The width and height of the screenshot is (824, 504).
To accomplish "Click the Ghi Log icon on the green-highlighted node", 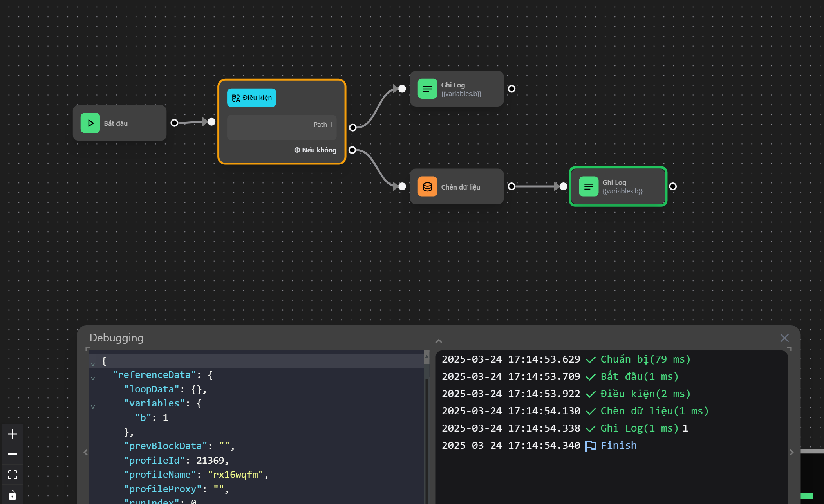I will 589,186.
